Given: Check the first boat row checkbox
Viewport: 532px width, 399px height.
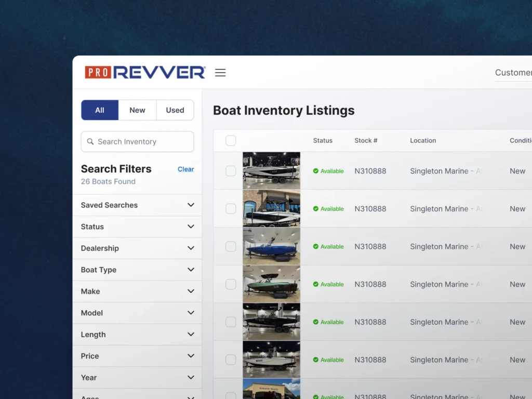Looking at the screenshot, I should [x=231, y=171].
